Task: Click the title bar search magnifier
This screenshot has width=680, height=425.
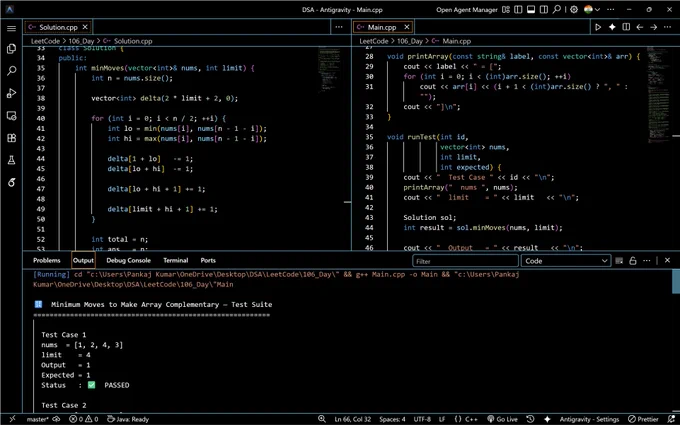Action: click(x=557, y=9)
